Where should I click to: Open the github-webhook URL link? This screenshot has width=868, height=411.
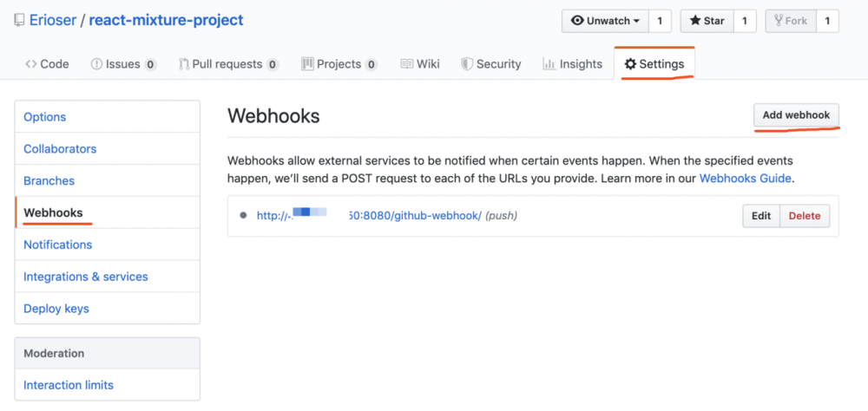click(x=368, y=216)
